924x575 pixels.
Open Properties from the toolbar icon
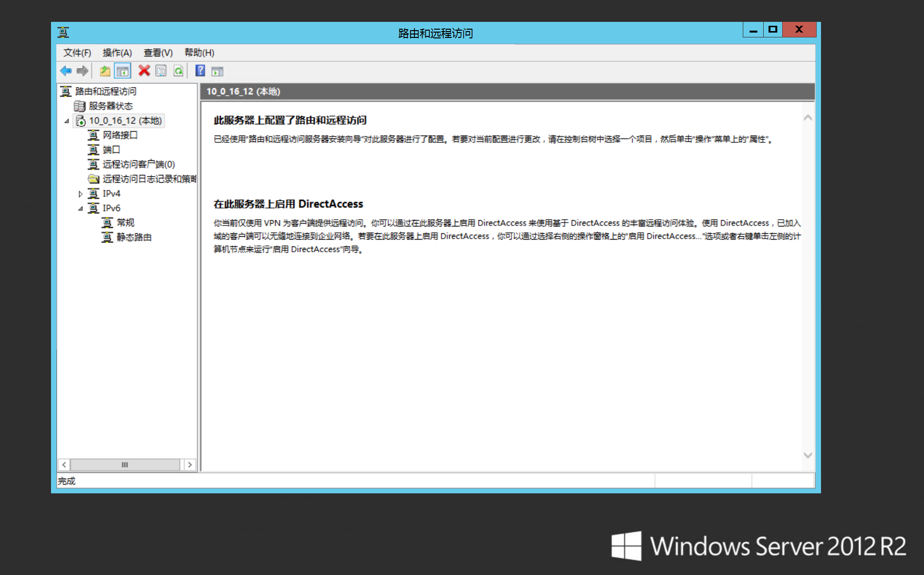pos(161,71)
